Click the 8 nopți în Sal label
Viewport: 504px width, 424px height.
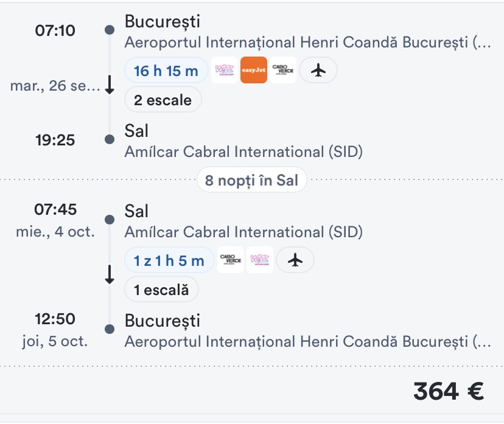[x=251, y=180]
